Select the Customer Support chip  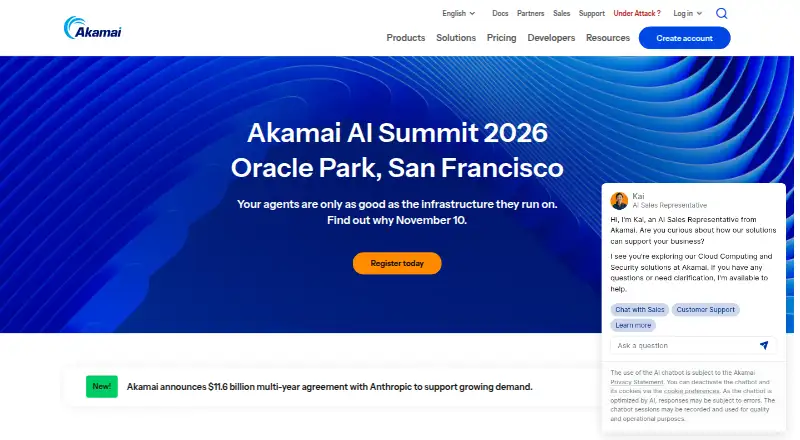pyautogui.click(x=705, y=309)
